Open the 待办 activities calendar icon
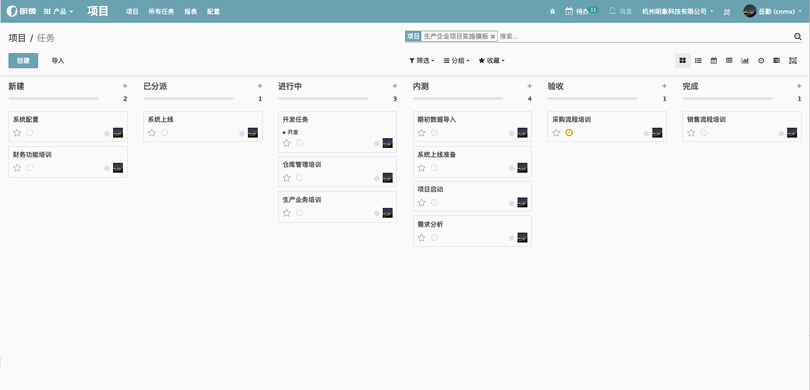 point(569,11)
